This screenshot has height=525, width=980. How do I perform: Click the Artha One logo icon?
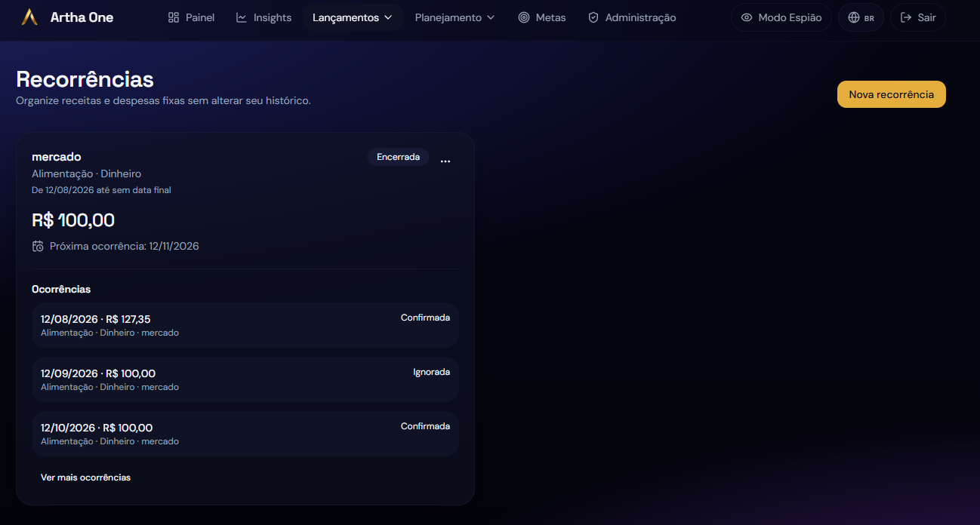tap(29, 17)
